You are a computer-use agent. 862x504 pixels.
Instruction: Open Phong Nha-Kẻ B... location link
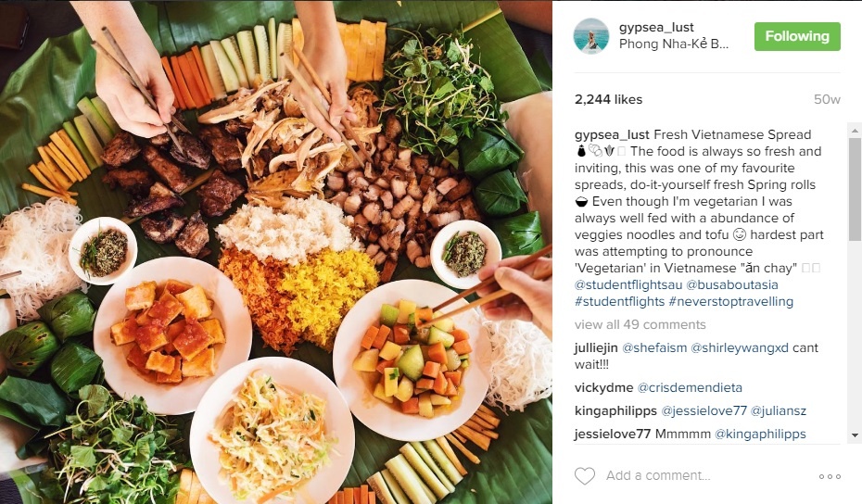pyautogui.click(x=674, y=44)
